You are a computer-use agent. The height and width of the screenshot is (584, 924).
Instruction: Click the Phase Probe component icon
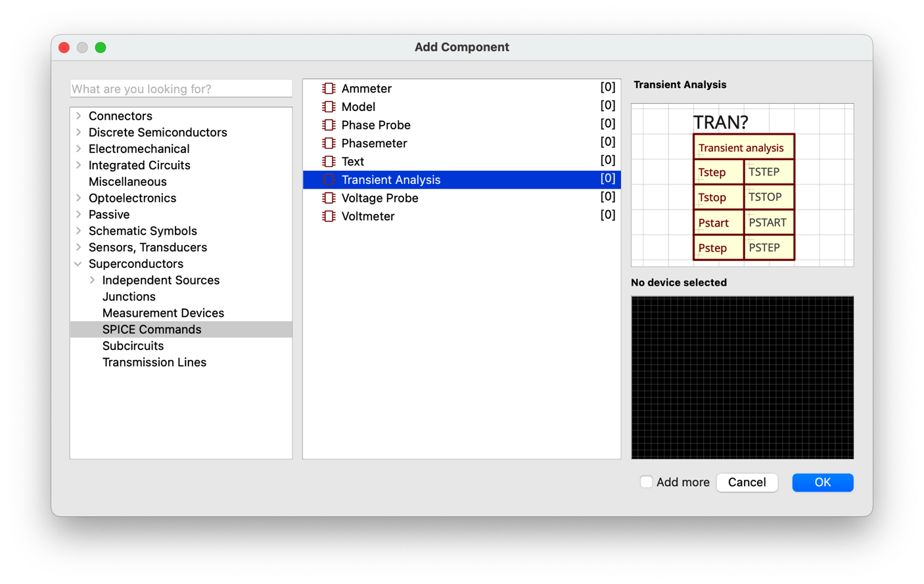point(329,125)
